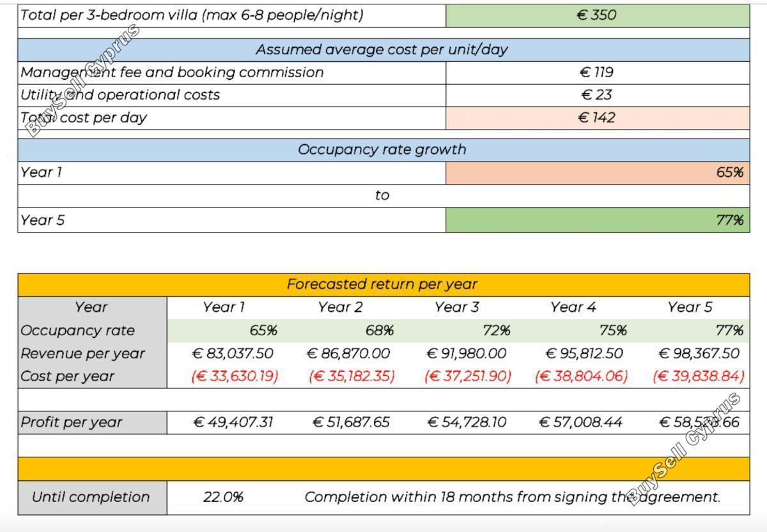Screen dimensions: 767x532
Task: Click the € 142 total cost per day cell
Action: (x=598, y=118)
